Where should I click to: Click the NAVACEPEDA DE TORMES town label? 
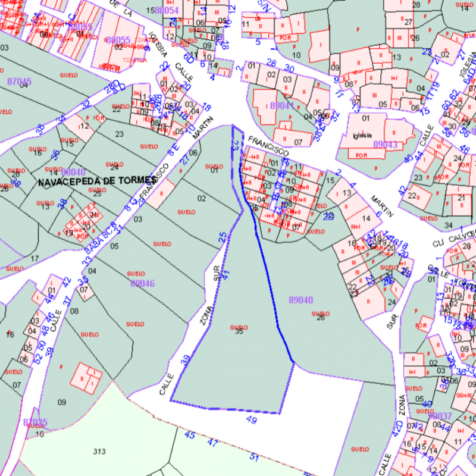87,182
